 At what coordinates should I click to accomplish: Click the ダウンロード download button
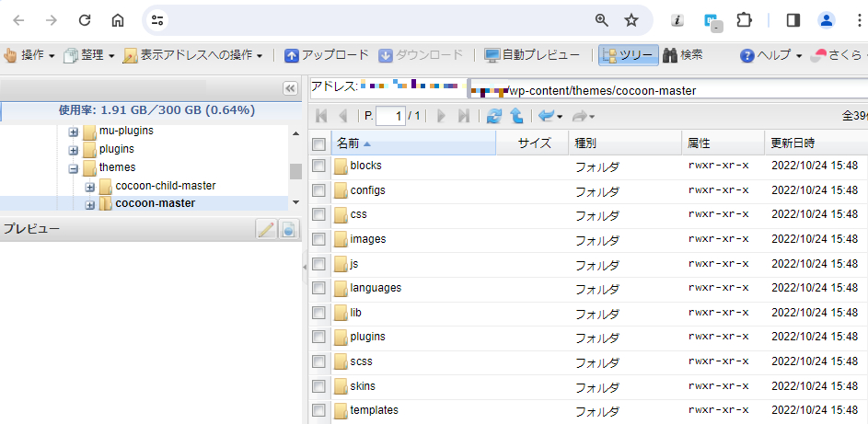[x=420, y=55]
